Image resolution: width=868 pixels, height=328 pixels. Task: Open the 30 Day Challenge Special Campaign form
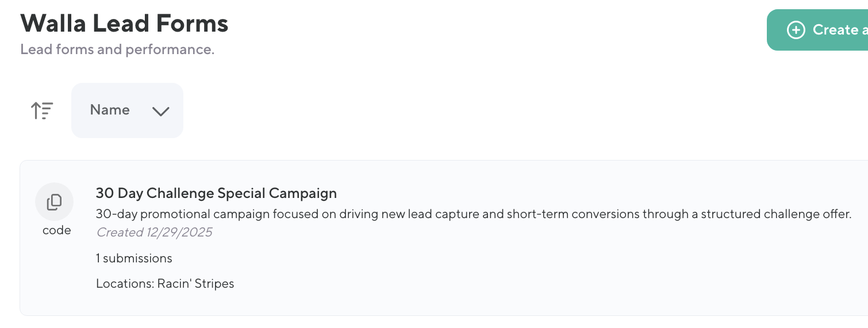pyautogui.click(x=216, y=193)
